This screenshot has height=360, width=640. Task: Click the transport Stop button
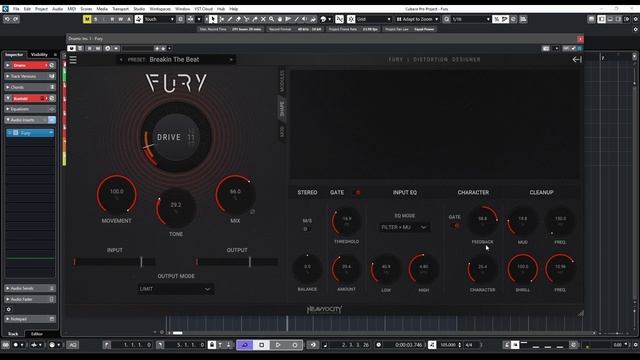pos(261,345)
